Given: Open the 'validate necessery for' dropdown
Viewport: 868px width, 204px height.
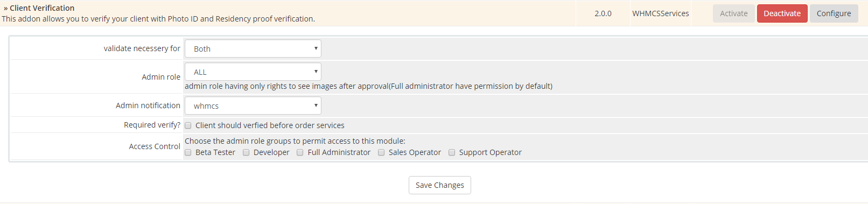Looking at the screenshot, I should click(x=253, y=48).
